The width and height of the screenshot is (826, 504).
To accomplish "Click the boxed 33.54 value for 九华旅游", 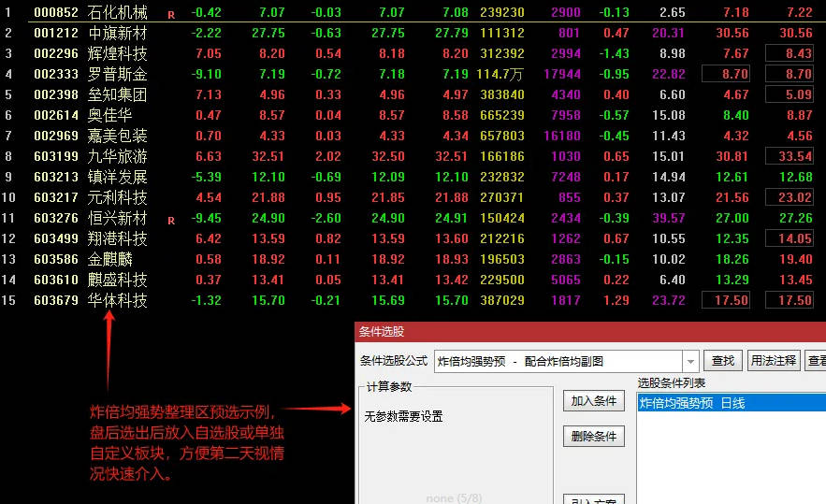I will coord(790,156).
